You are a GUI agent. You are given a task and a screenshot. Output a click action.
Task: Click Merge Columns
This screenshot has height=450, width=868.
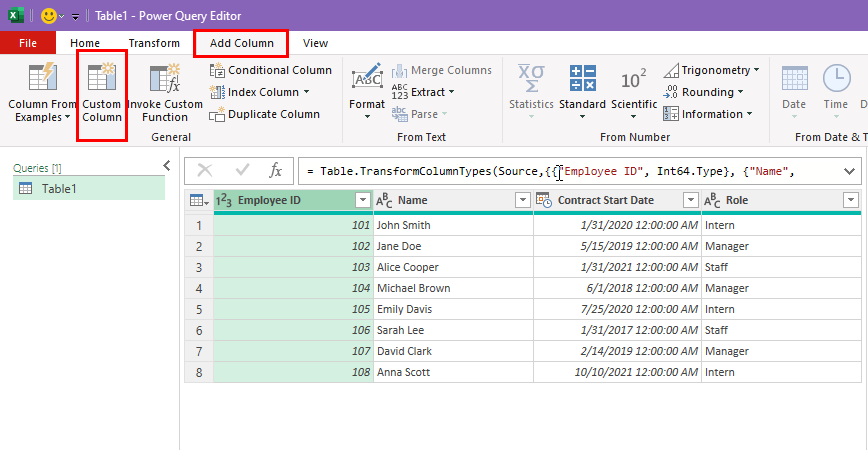(442, 70)
